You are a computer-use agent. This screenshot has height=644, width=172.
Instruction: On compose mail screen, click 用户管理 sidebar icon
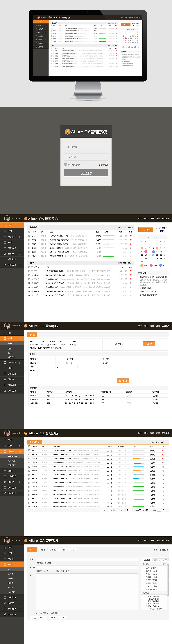point(5,614)
